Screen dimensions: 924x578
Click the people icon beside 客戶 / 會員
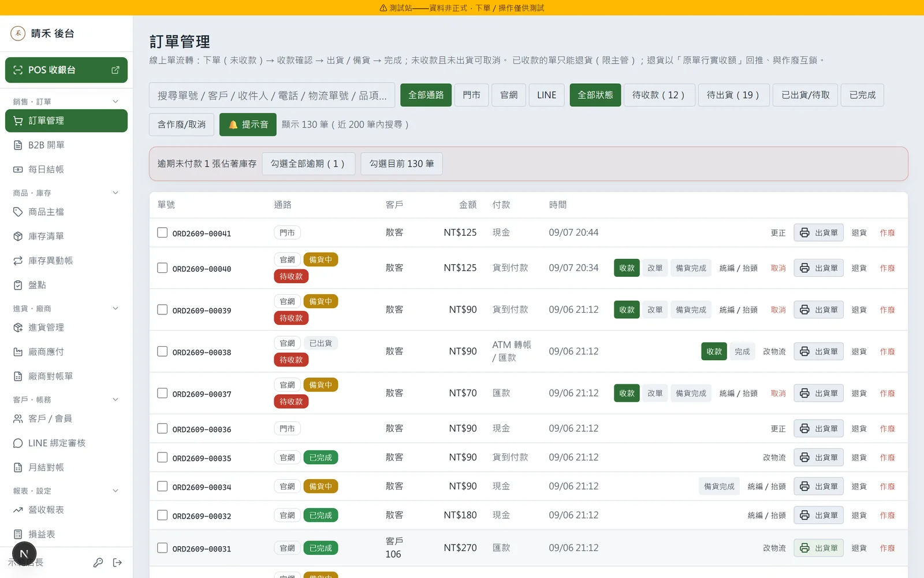click(18, 419)
